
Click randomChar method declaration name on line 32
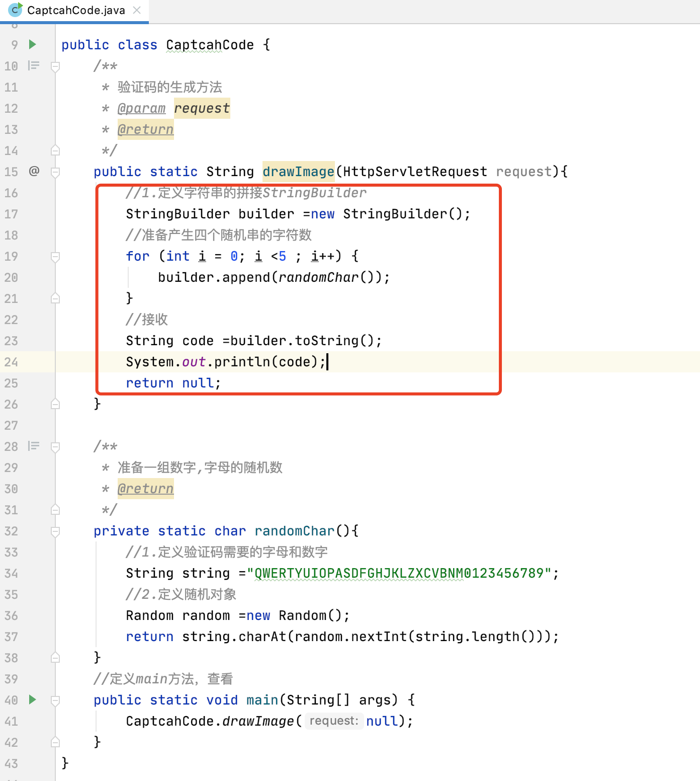coord(294,531)
